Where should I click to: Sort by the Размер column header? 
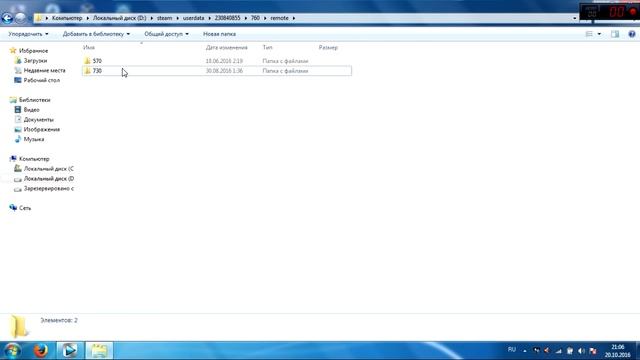tap(328, 47)
